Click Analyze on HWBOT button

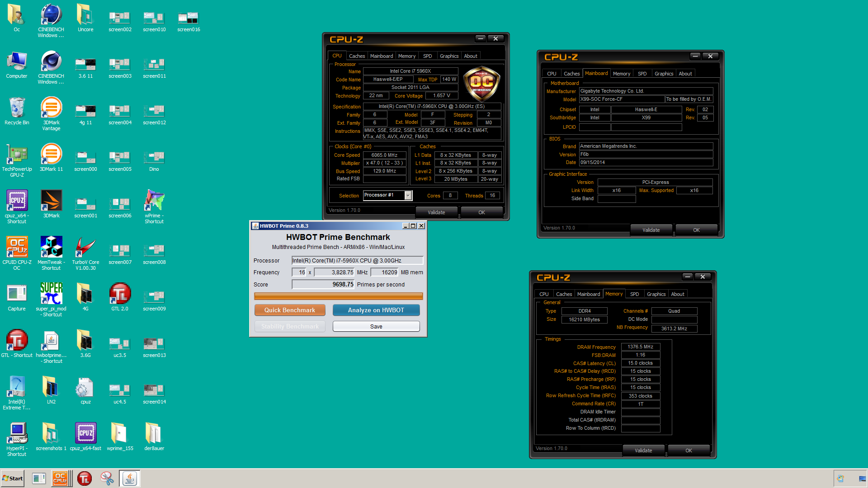[376, 310]
